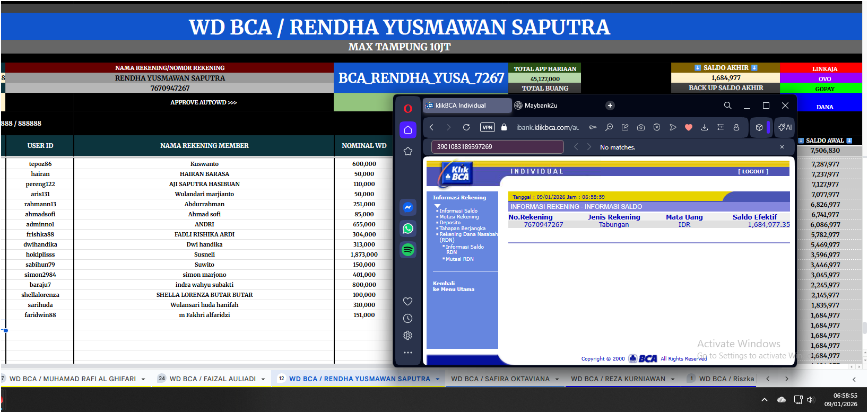Search open tabs with the magnifier icon
The image size is (868, 413).
point(728,106)
